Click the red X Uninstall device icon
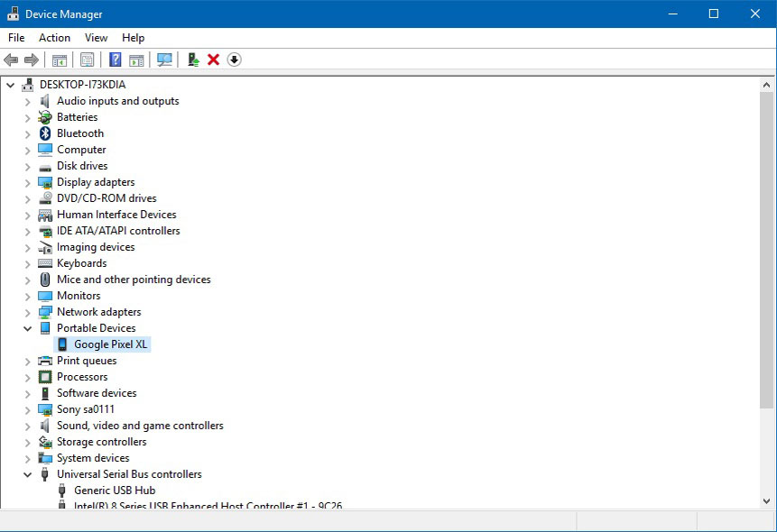The image size is (777, 532). click(214, 60)
